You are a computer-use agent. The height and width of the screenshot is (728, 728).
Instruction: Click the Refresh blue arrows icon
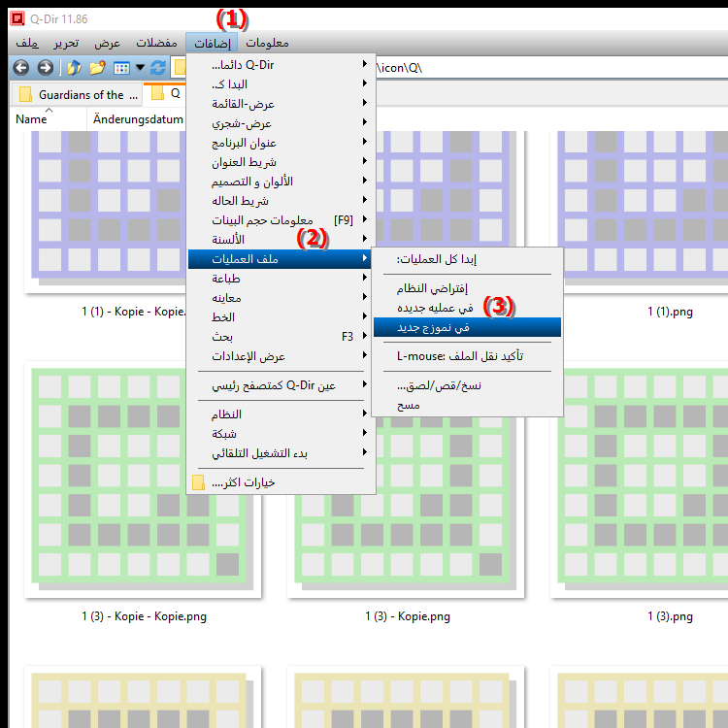click(x=158, y=68)
